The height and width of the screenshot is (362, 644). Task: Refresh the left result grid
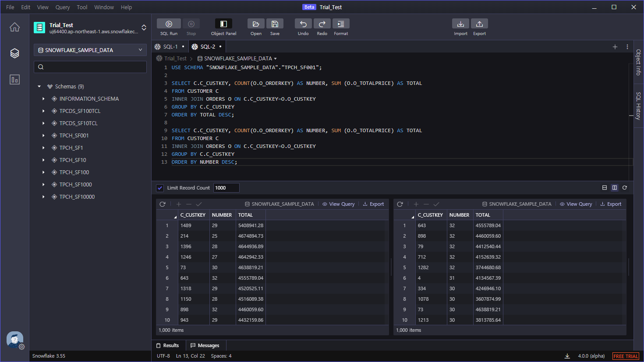click(x=163, y=204)
